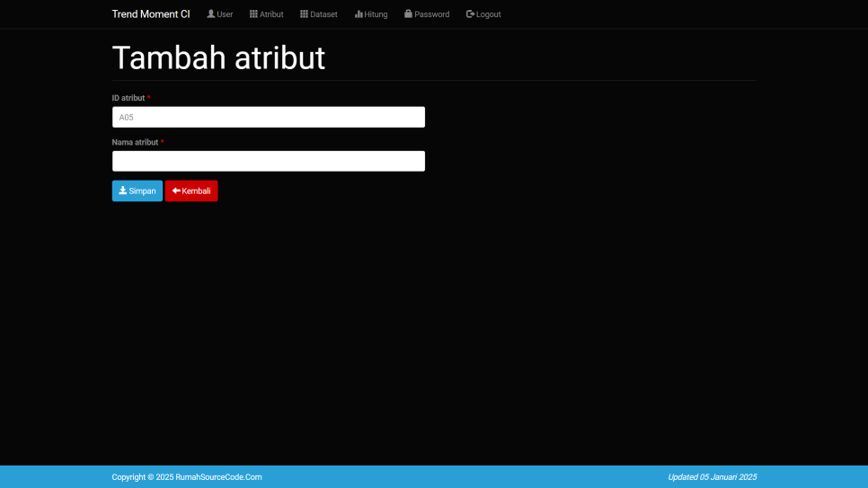Click the User person icon in navbar
The height and width of the screenshot is (488, 868).
(x=211, y=13)
